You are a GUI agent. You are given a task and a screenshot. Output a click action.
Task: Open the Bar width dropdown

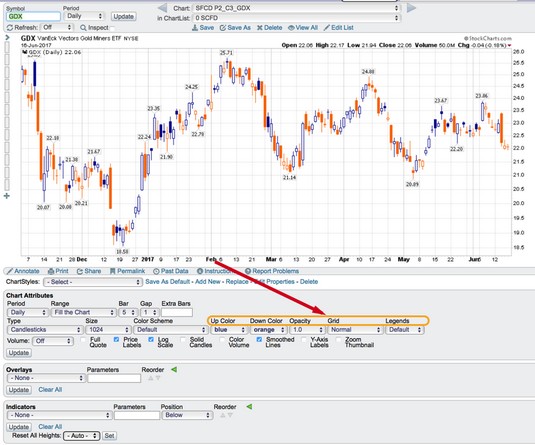[128, 312]
